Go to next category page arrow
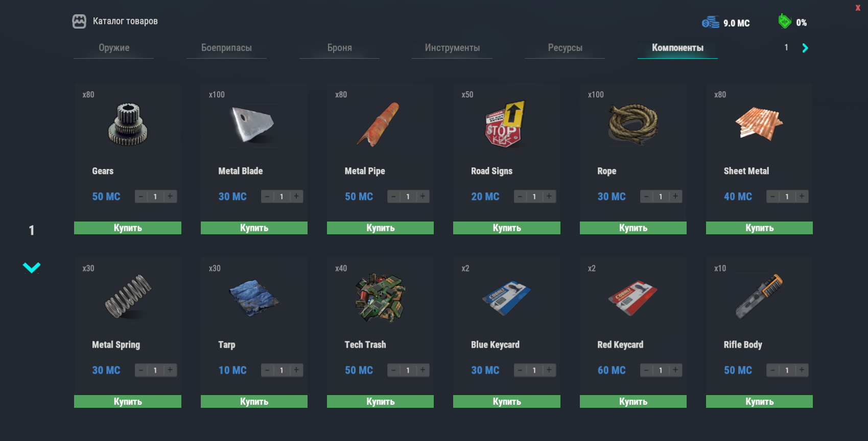868x441 pixels. 805,48
